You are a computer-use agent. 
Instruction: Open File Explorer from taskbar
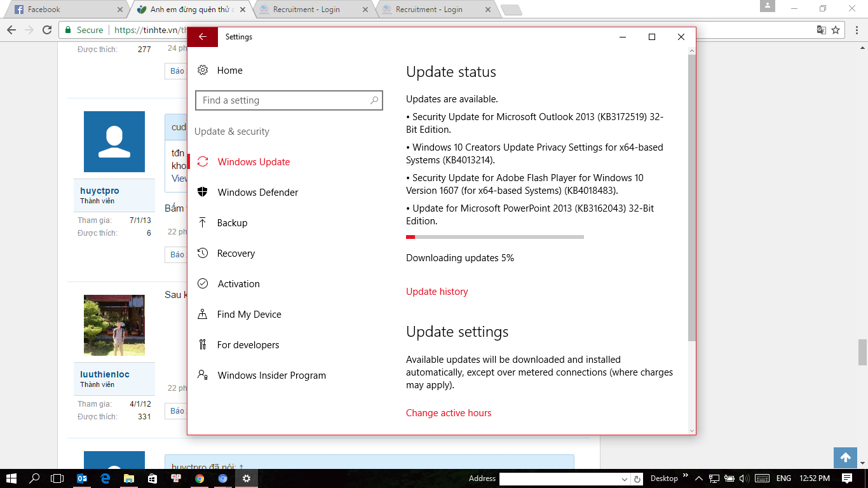click(129, 478)
